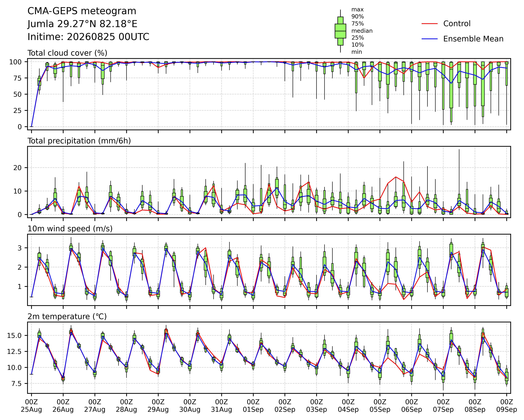Click the '00Z 26Aug' x-axis label
The width and height of the screenshot is (524, 420).
tap(63, 406)
